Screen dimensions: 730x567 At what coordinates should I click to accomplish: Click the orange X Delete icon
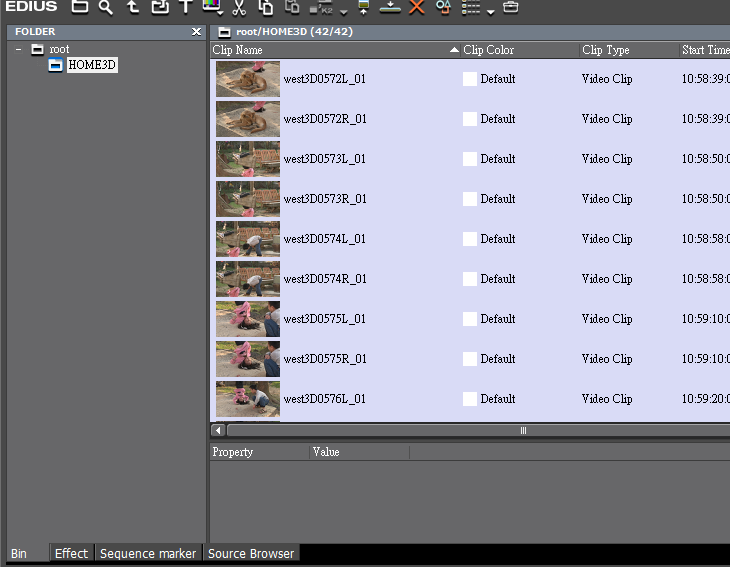[417, 7]
